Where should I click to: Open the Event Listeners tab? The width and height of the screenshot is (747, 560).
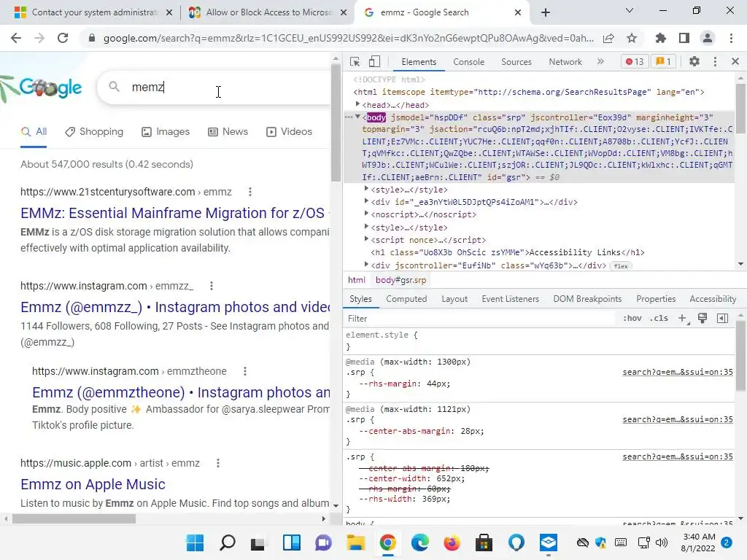[510, 299]
